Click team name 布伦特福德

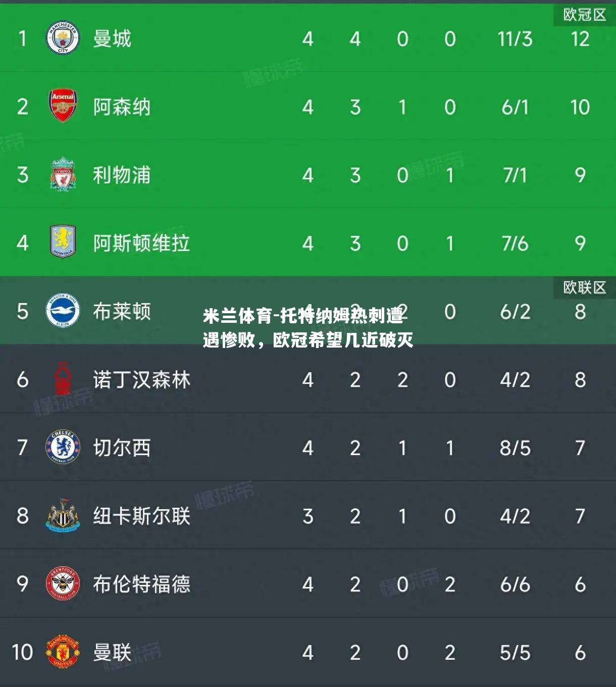[141, 584]
